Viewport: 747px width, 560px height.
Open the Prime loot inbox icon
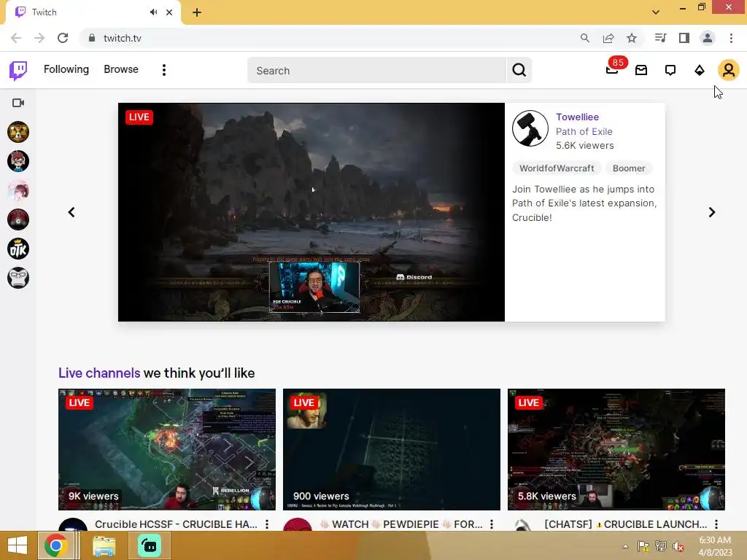[641, 71]
